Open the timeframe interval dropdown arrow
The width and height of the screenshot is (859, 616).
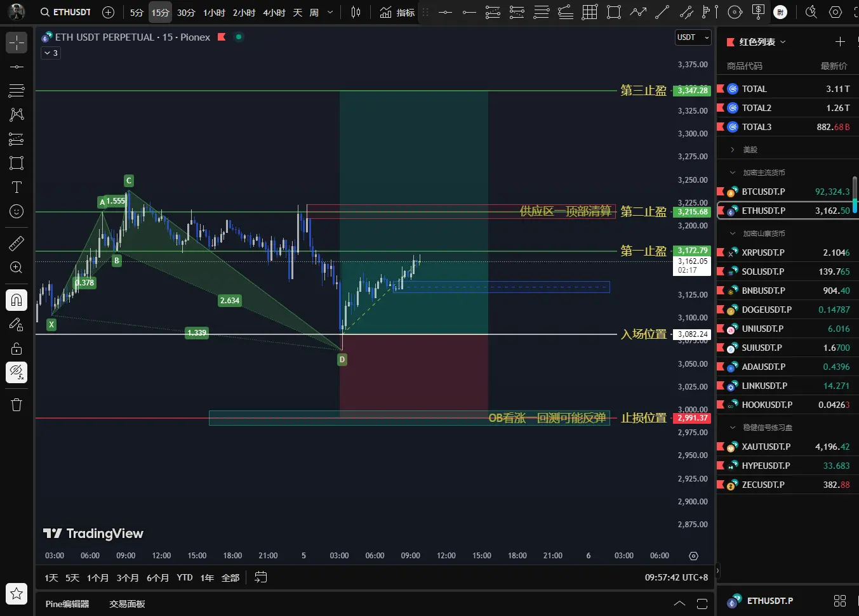click(x=330, y=12)
